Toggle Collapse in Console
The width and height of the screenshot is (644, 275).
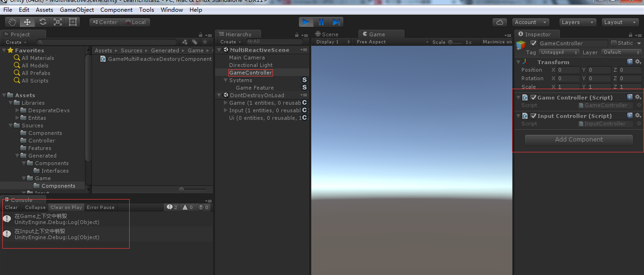[35, 207]
